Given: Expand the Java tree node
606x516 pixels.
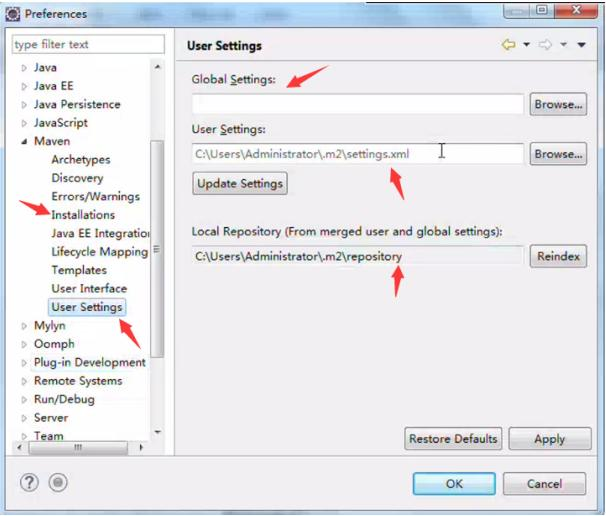Looking at the screenshot, I should (24, 68).
